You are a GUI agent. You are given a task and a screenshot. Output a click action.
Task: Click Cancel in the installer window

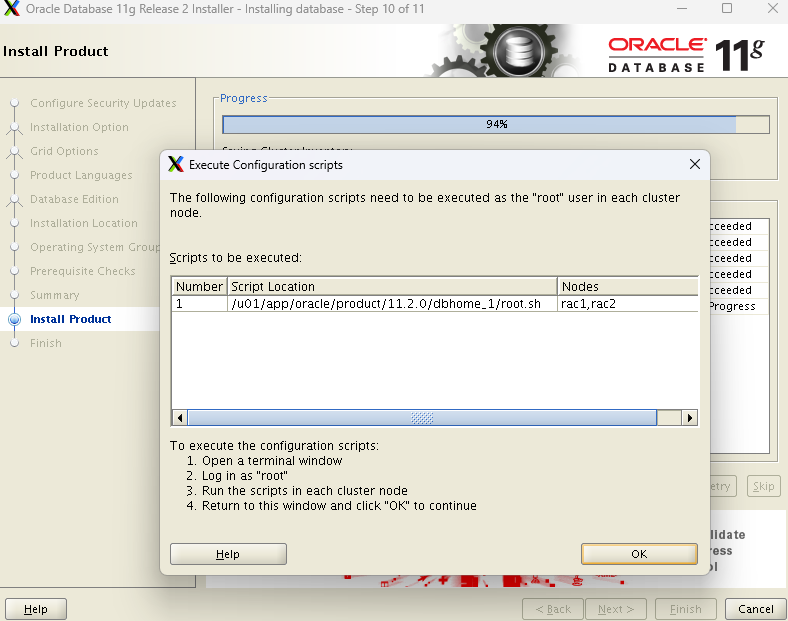click(755, 609)
